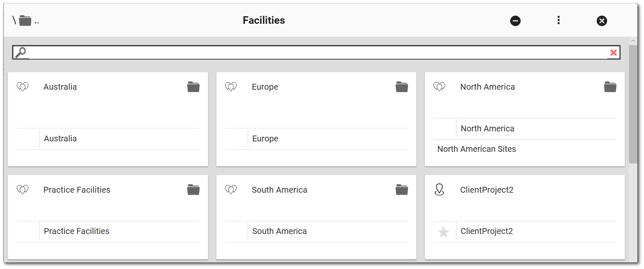Click inside the search input field
Screen dimensions: 644x269
click(x=292, y=52)
